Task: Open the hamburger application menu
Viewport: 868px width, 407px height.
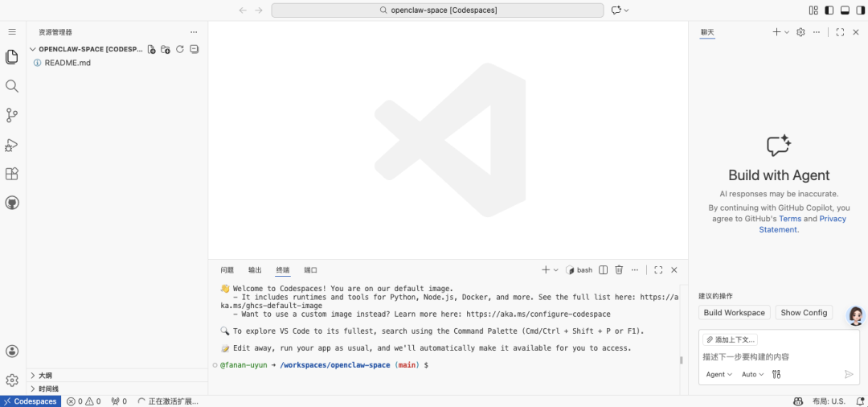Action: click(x=12, y=32)
